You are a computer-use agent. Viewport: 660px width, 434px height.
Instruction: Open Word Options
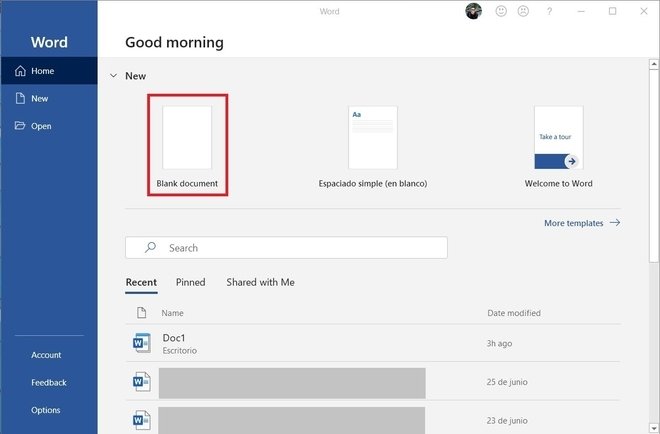click(x=45, y=410)
